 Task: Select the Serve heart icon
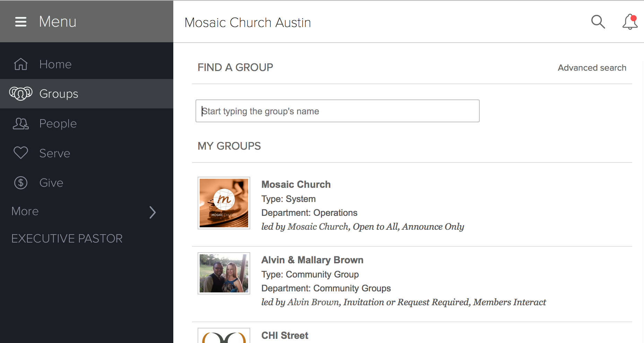coord(20,153)
